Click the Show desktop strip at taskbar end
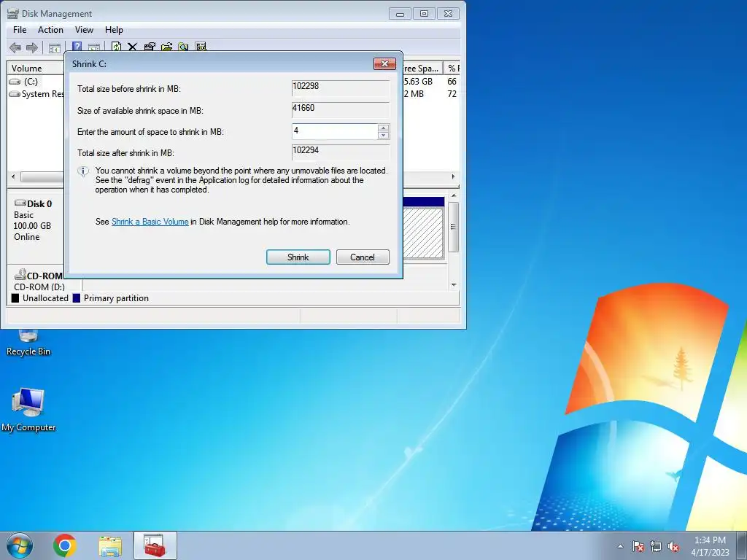Viewport: 747px width, 560px height. pos(742,545)
